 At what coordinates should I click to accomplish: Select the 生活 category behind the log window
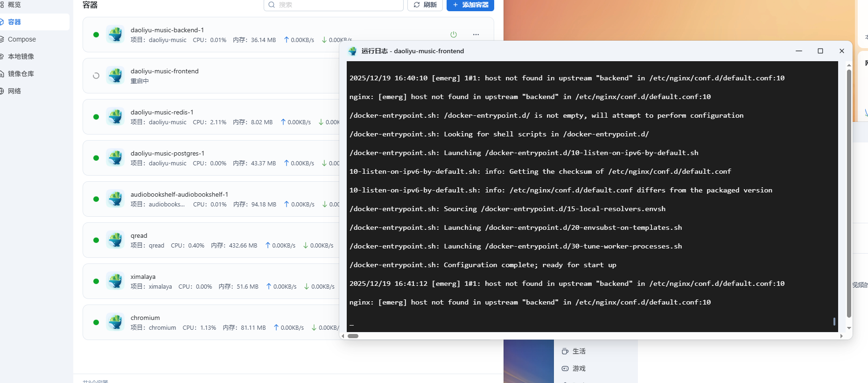pos(579,351)
